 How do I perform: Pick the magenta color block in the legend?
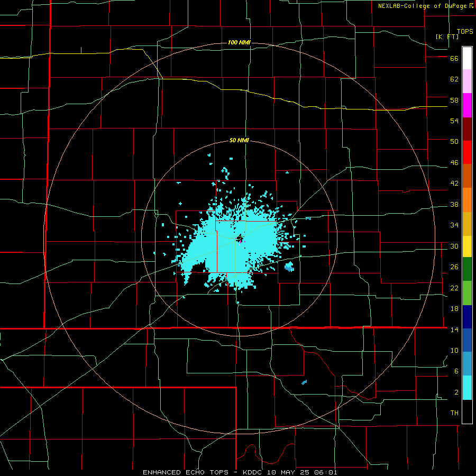(467, 105)
